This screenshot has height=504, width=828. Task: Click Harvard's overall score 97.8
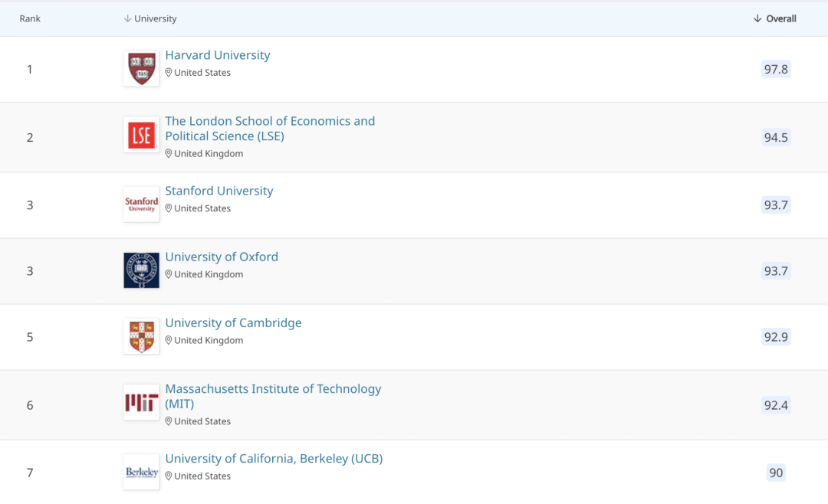776,69
